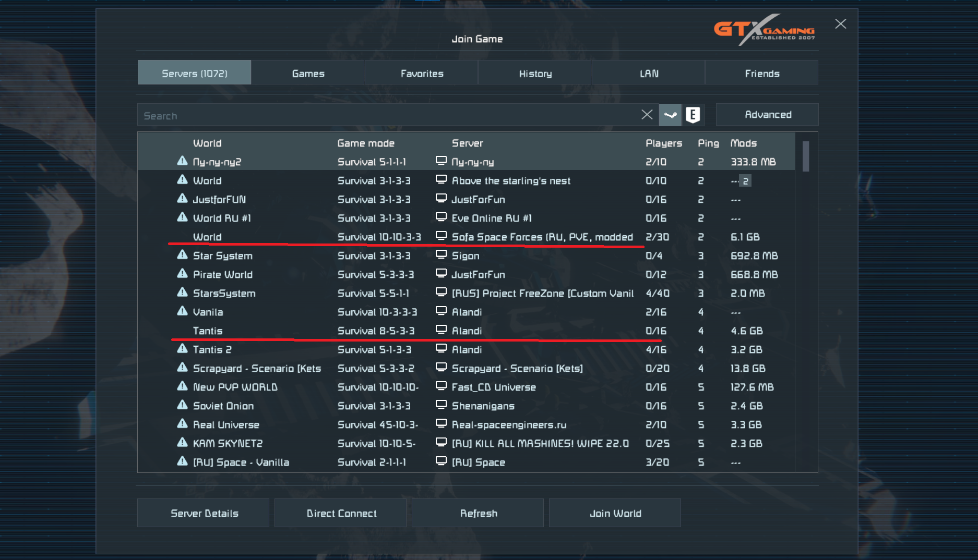Click warning icon beside Real Universe world

pyautogui.click(x=182, y=424)
